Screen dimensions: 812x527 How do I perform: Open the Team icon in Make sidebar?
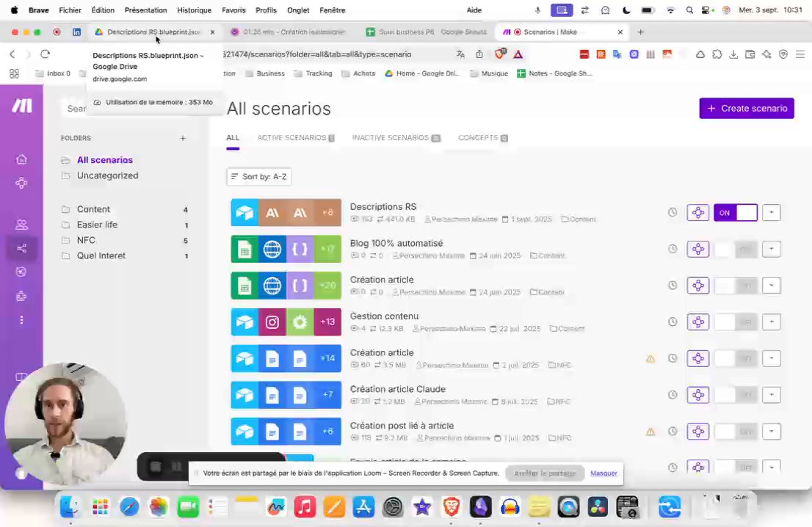point(21,225)
